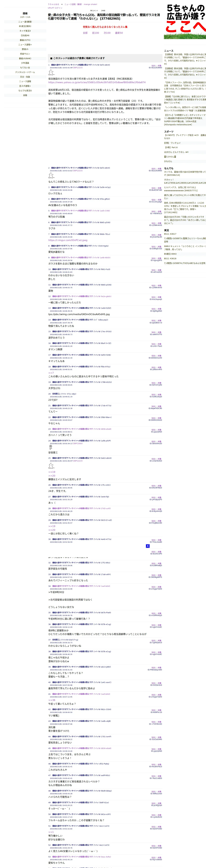Open 番組ch(NHK) in the left sidebar

click(x=25, y=58)
